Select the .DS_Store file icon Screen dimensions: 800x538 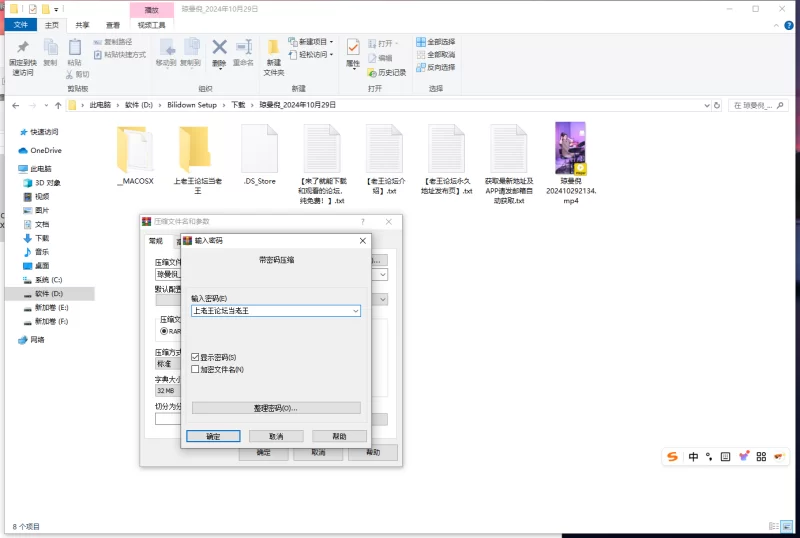pos(259,150)
